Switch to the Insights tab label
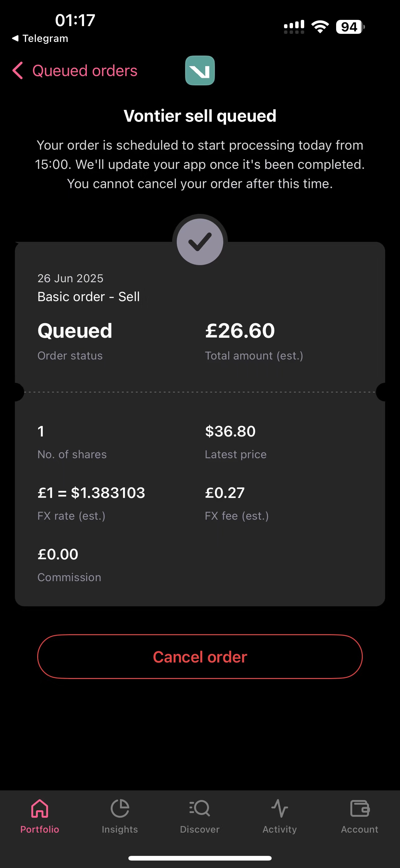 click(120, 829)
